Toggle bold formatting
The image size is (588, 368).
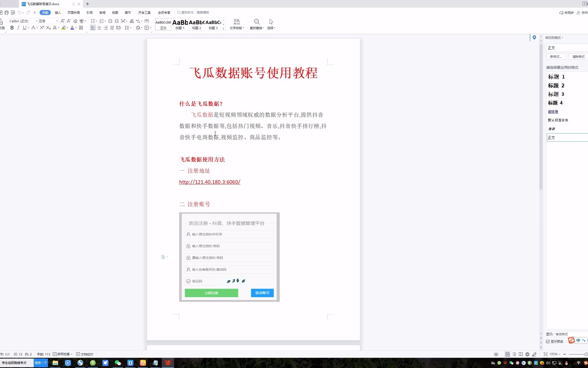tap(12, 28)
